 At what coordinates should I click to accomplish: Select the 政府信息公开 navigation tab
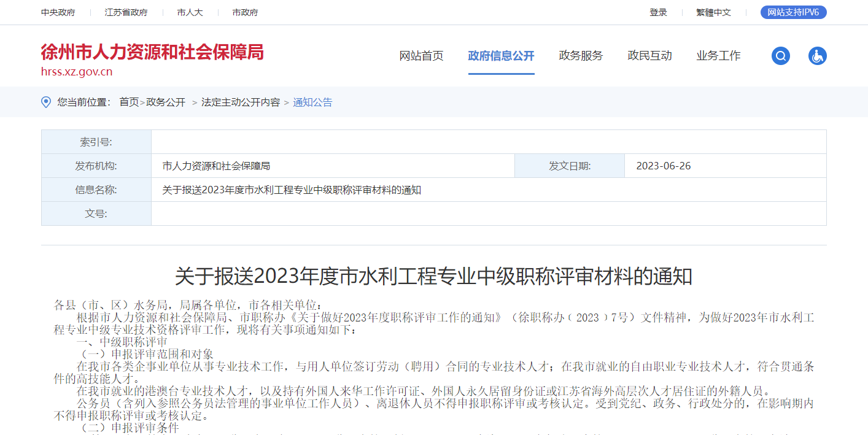(501, 56)
